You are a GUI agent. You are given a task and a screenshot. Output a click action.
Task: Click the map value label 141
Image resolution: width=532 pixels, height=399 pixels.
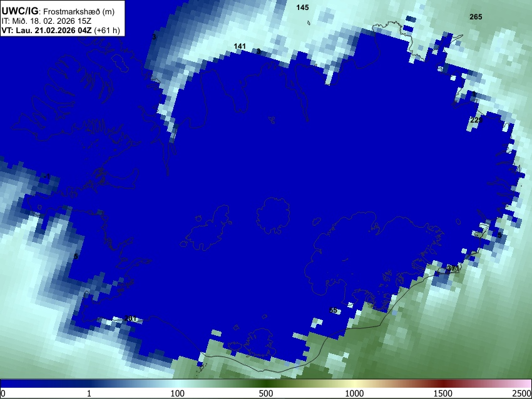coord(240,46)
